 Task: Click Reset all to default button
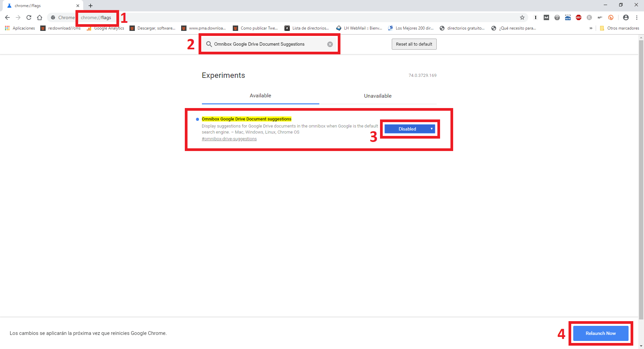coord(414,44)
